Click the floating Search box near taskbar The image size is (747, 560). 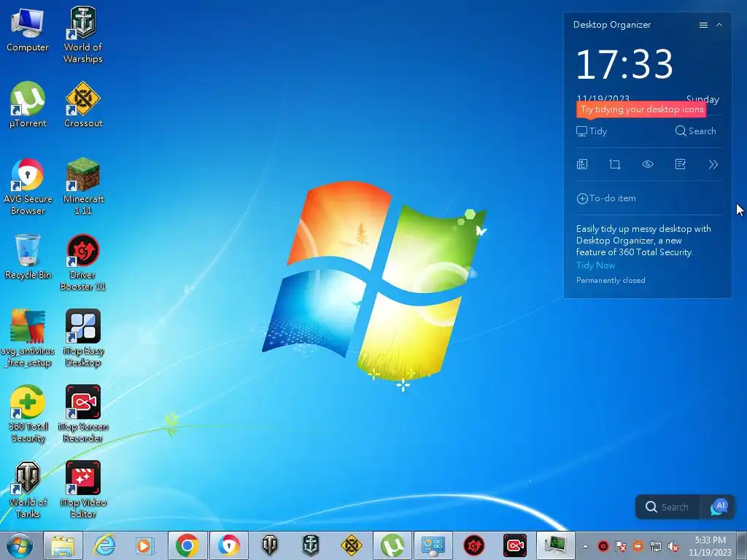coord(668,507)
